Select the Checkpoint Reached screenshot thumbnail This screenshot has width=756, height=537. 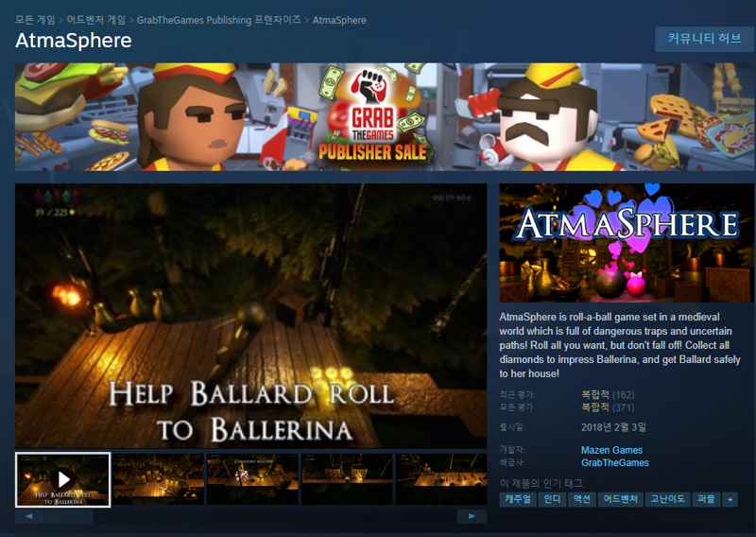tap(252, 479)
